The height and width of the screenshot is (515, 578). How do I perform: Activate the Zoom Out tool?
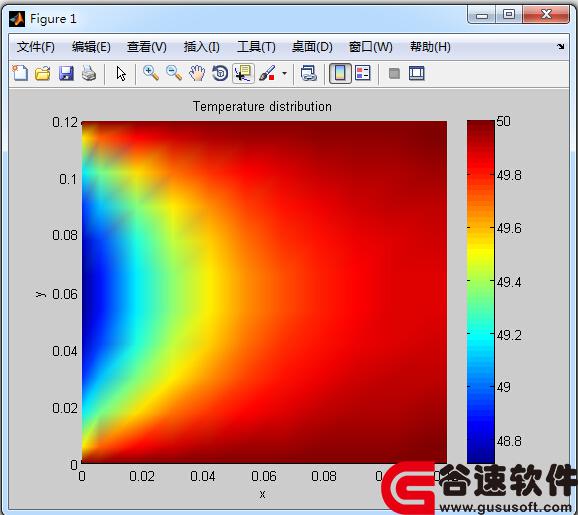(x=174, y=73)
